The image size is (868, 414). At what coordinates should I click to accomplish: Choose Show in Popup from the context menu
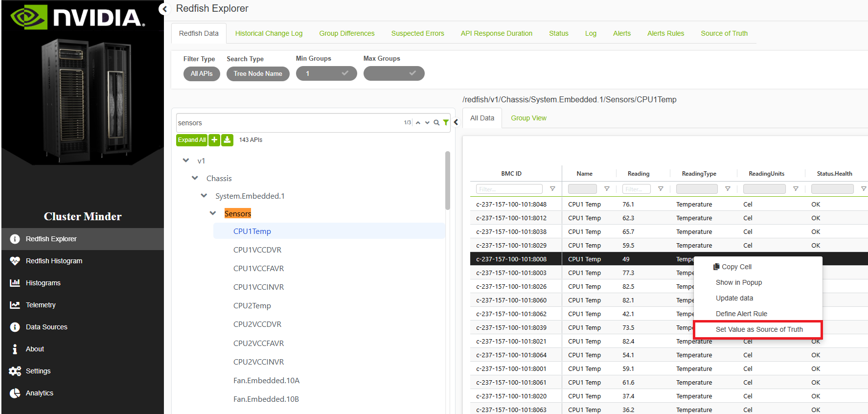pyautogui.click(x=758, y=282)
